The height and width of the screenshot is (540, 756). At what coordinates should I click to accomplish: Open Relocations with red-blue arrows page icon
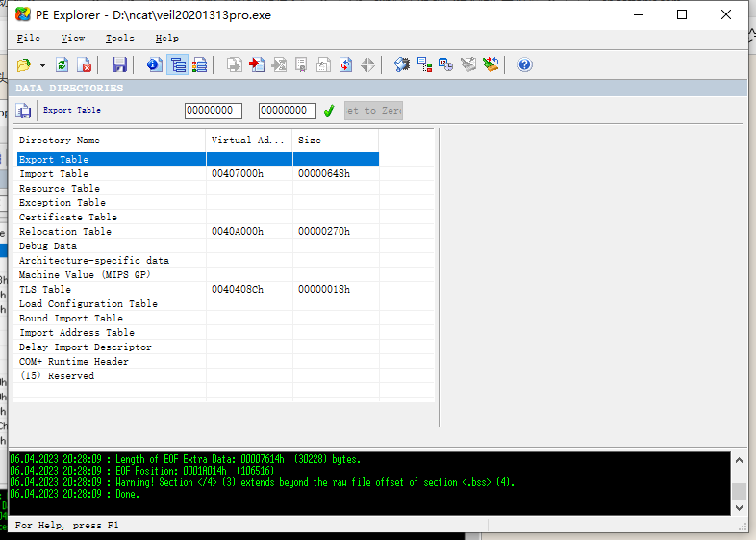click(345, 64)
